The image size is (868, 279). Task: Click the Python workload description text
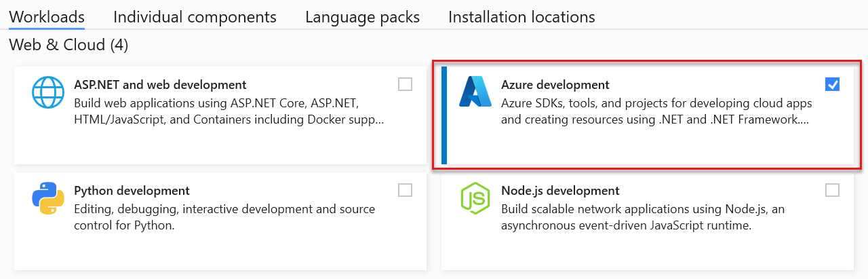click(x=224, y=217)
